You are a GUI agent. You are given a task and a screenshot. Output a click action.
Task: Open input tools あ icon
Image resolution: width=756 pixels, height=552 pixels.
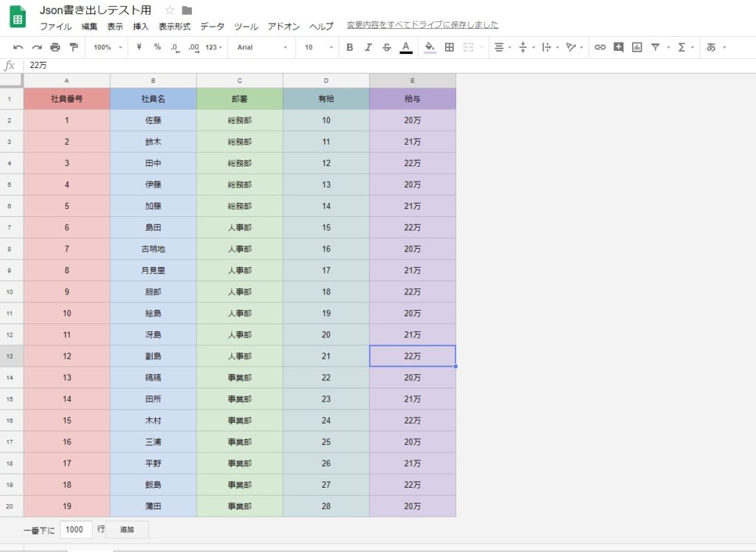(711, 47)
